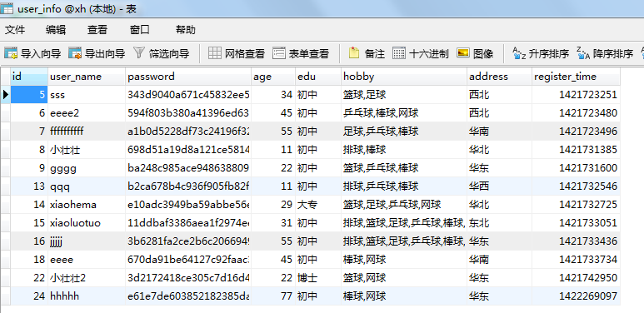Open the Memo (备注) icon
This screenshot has height=313, width=644.
coord(354,53)
